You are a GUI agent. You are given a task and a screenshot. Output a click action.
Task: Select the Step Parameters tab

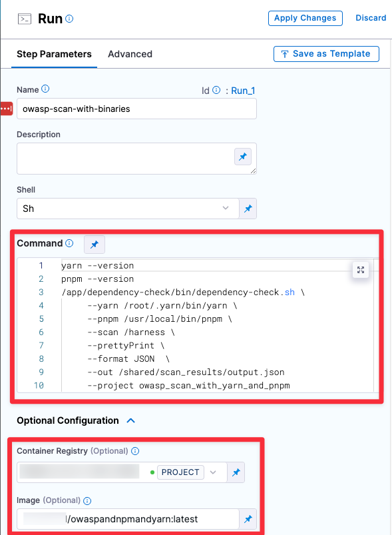pyautogui.click(x=54, y=54)
